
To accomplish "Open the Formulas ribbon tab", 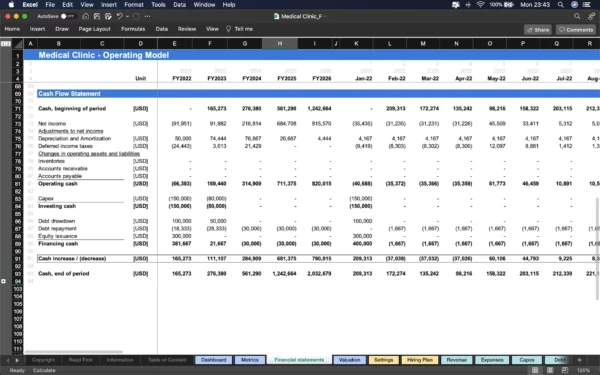I will (x=133, y=29).
